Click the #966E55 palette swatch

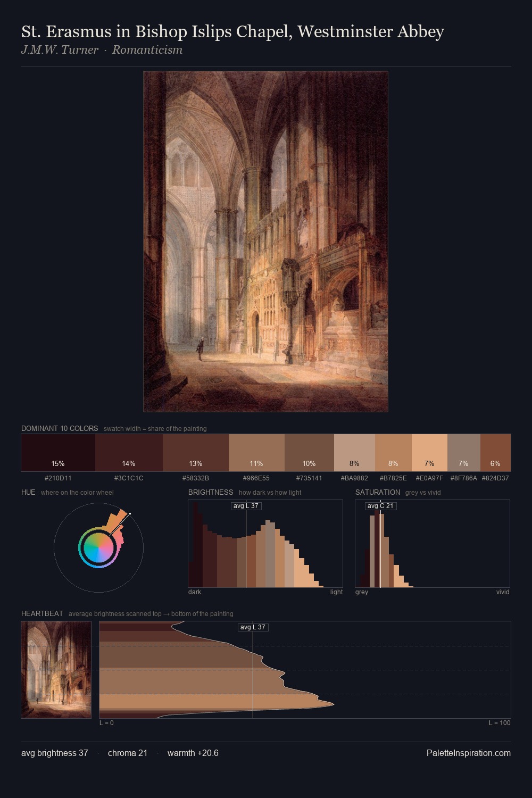(256, 453)
